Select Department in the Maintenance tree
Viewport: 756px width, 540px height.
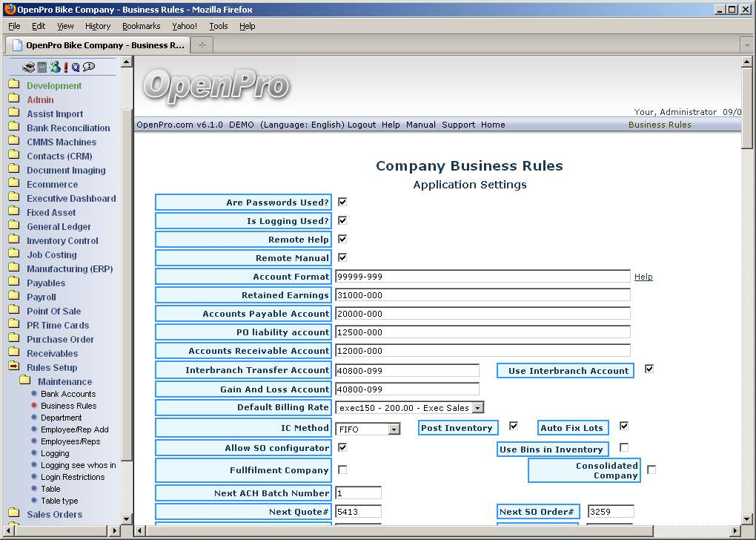click(61, 418)
